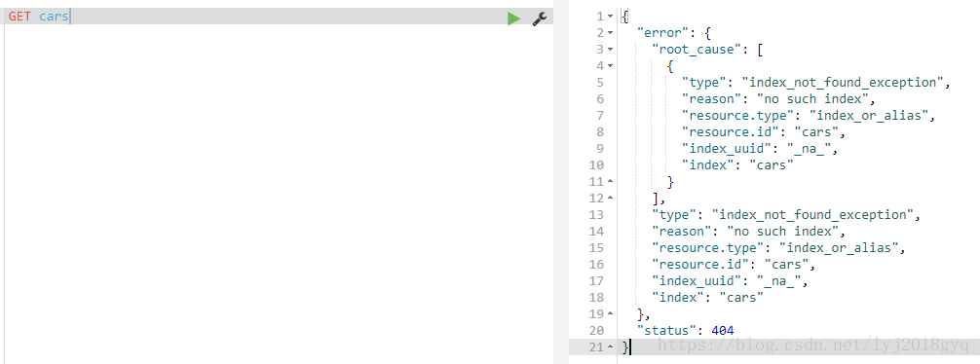
Task: Click the fold end marker on line 21
Action: pos(611,346)
